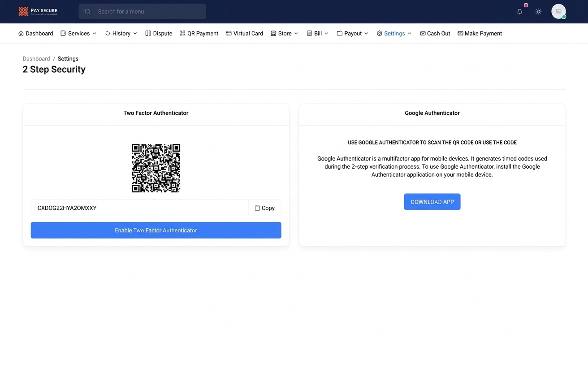Screen dimensions: 588x366
Task: Click the Google Authenticator card title
Action: (x=432, y=113)
